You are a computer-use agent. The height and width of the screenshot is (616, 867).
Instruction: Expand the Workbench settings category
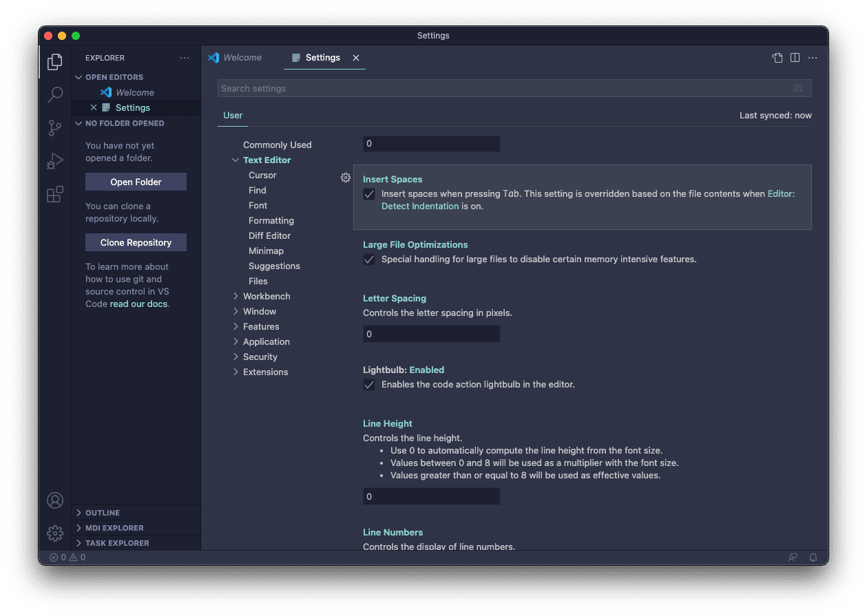(x=236, y=296)
